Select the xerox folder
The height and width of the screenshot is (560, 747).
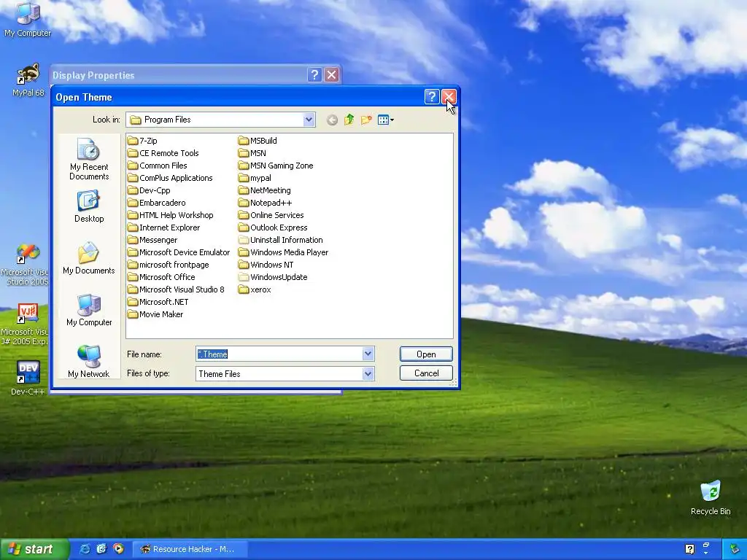pyautogui.click(x=255, y=289)
